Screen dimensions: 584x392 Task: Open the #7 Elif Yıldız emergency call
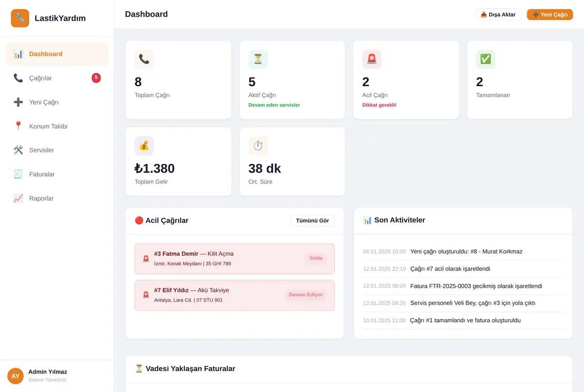(x=235, y=295)
